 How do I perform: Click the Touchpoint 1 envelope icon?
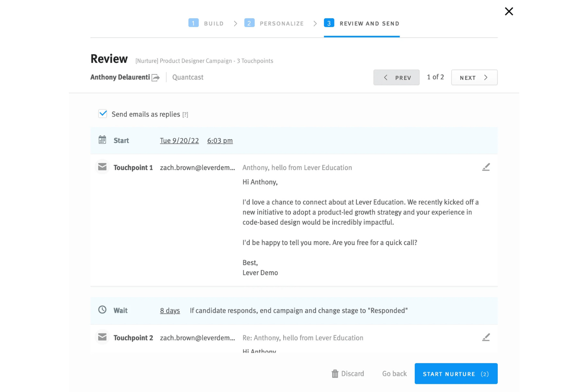tap(103, 167)
